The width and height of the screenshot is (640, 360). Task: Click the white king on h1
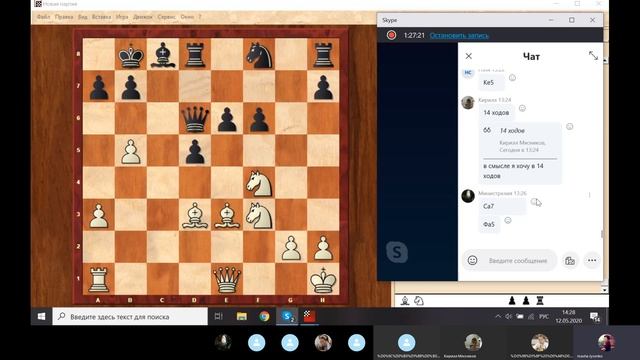tap(323, 280)
